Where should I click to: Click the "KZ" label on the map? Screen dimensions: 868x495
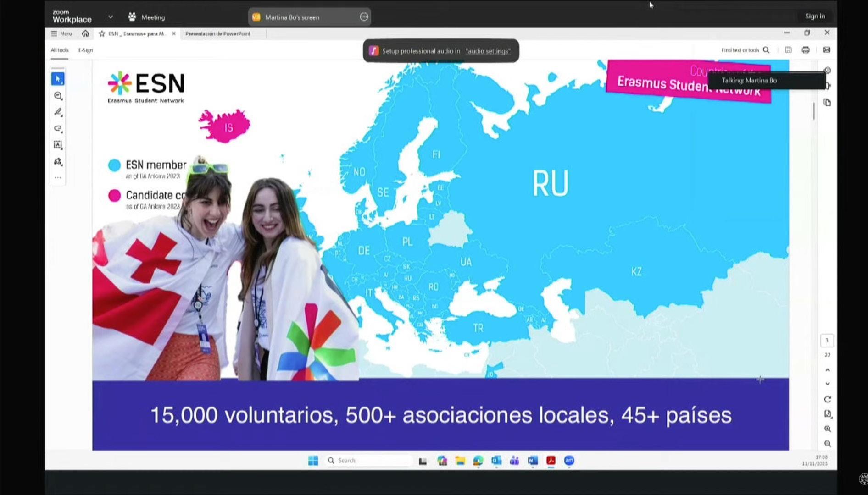(636, 271)
